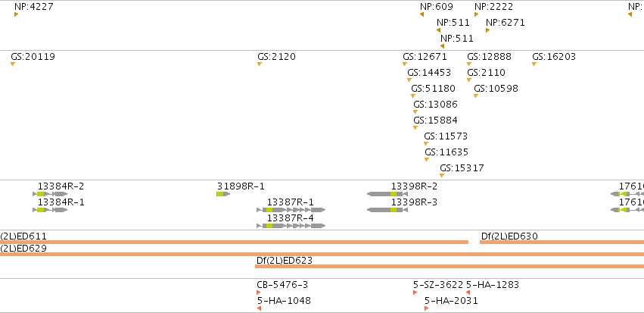Select the 5-HA-1283 red arrow marker
This screenshot has height=313, width=644.
[468, 293]
